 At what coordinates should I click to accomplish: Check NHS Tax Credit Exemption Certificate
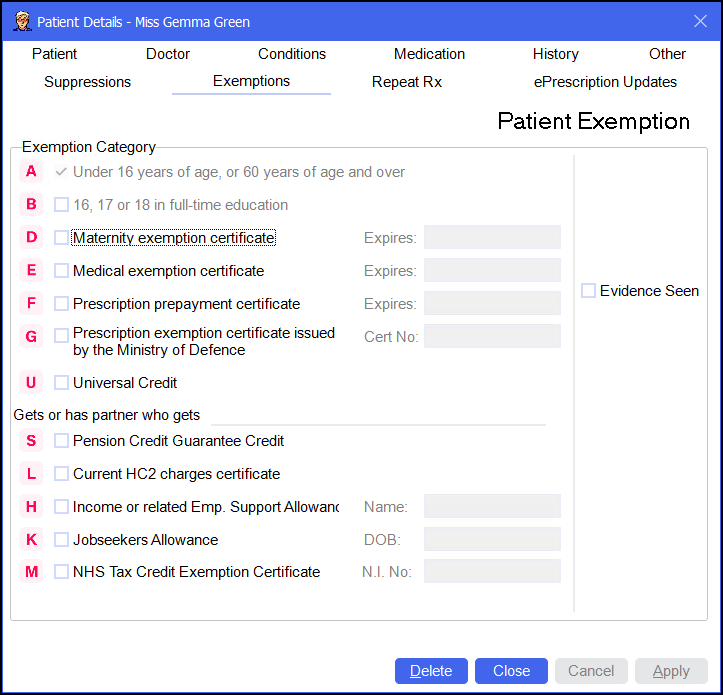click(x=62, y=572)
